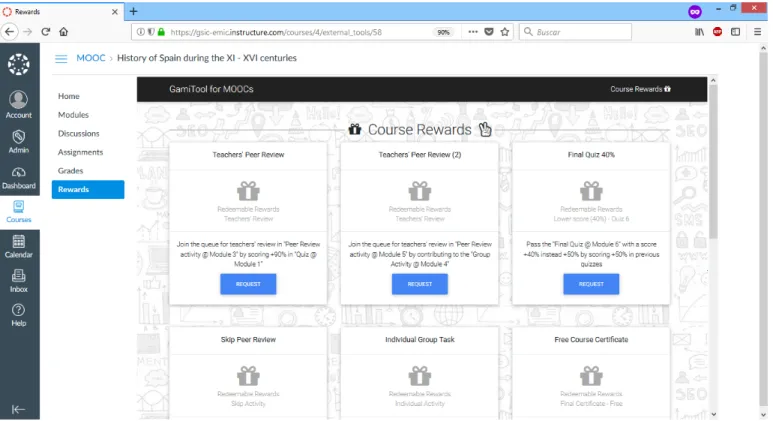Click the red adblock extension icon
Image resolution: width=773 pixels, height=421 pixels.
(x=718, y=32)
